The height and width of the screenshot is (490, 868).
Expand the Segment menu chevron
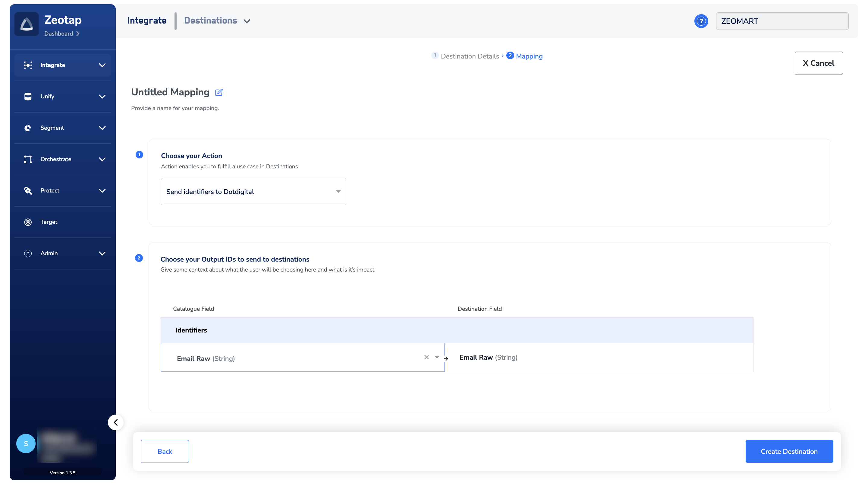pyautogui.click(x=102, y=128)
